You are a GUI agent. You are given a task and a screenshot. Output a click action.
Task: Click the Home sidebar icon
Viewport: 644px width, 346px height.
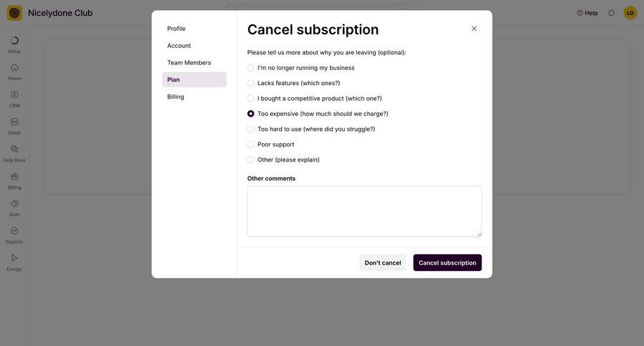[x=14, y=68]
